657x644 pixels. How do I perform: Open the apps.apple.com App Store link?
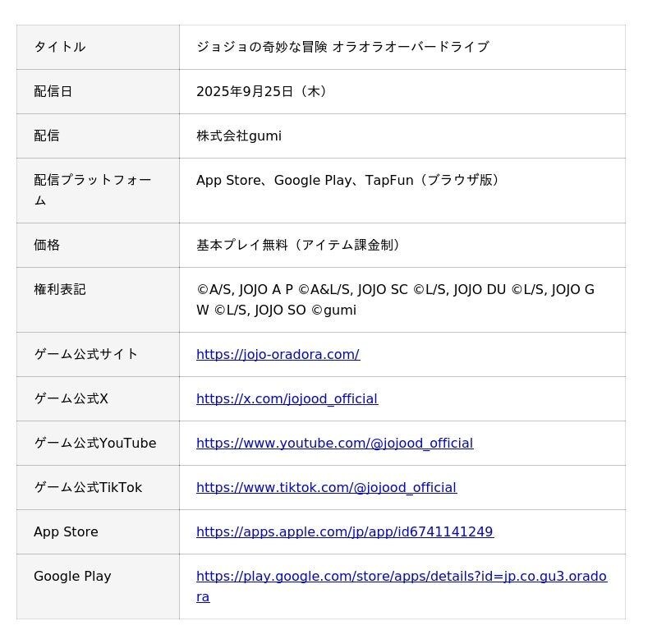(345, 532)
